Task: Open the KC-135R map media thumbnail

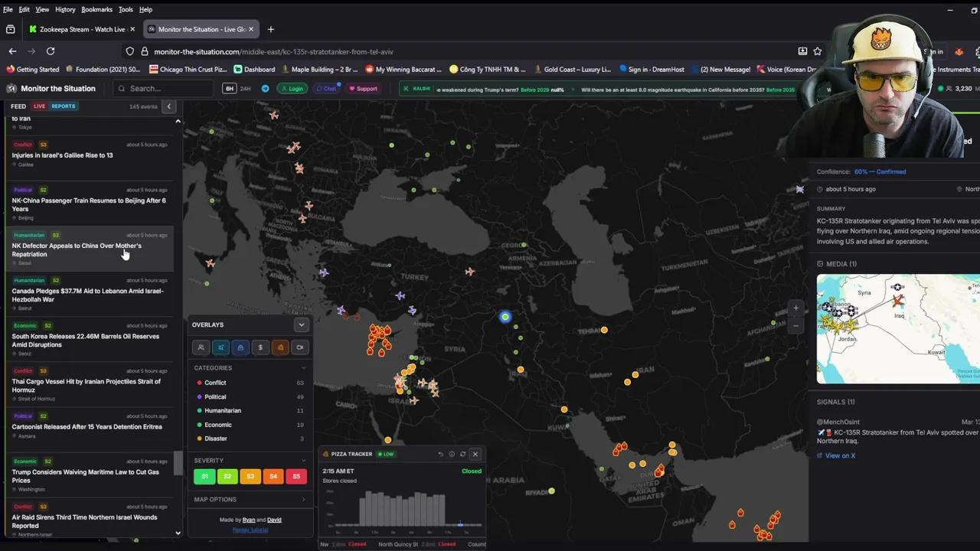Action: (898, 329)
